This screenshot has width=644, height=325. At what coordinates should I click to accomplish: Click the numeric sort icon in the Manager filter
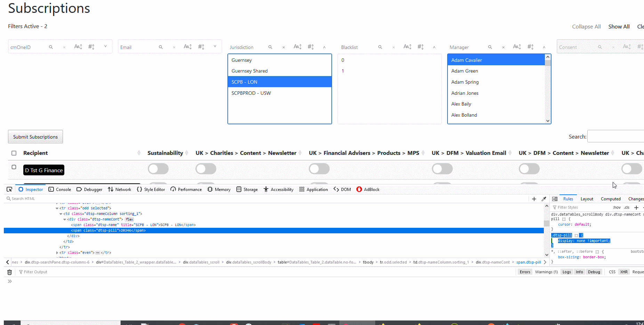click(530, 46)
